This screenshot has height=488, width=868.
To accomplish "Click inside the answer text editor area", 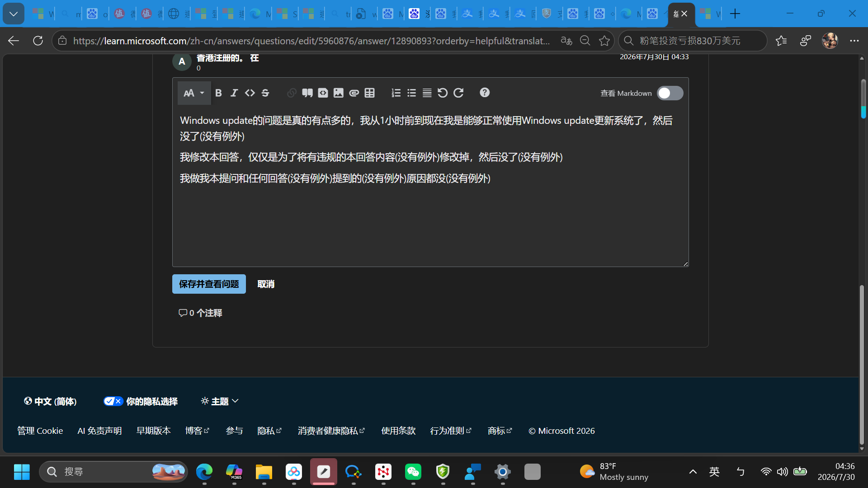I will coord(430,187).
